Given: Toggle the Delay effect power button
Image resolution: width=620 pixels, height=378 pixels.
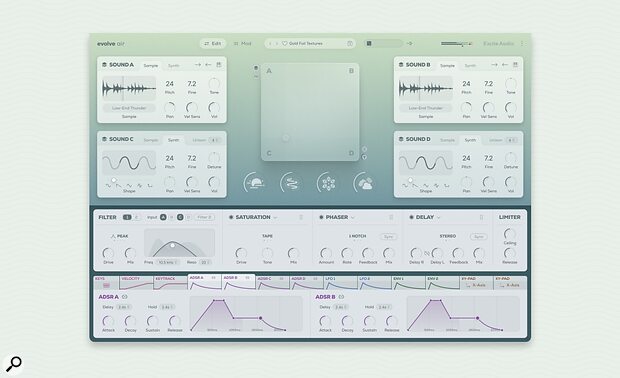Looking at the screenshot, I should (411, 217).
